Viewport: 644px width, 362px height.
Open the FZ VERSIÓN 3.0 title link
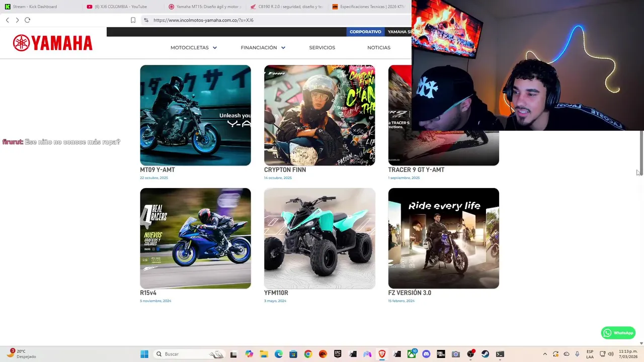(x=410, y=293)
